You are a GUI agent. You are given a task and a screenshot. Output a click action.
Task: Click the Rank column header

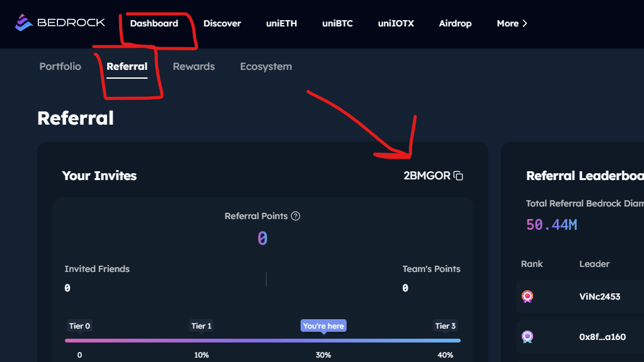point(532,264)
